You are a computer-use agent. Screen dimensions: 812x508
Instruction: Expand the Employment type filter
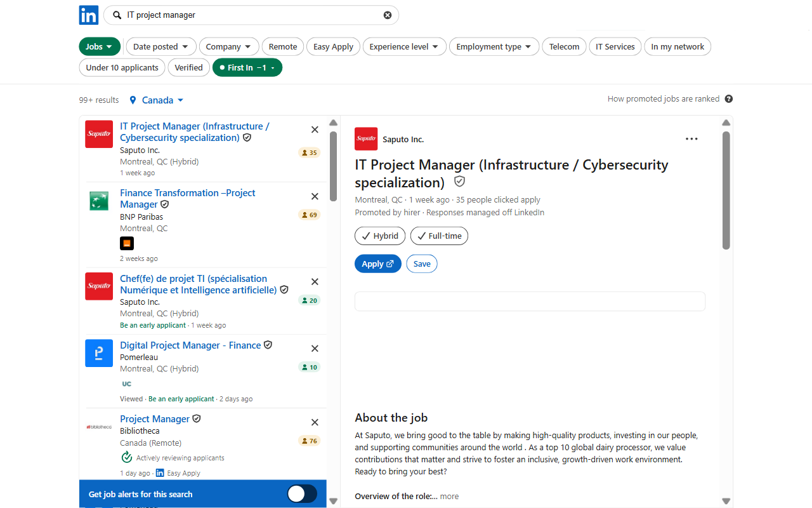tap(494, 46)
